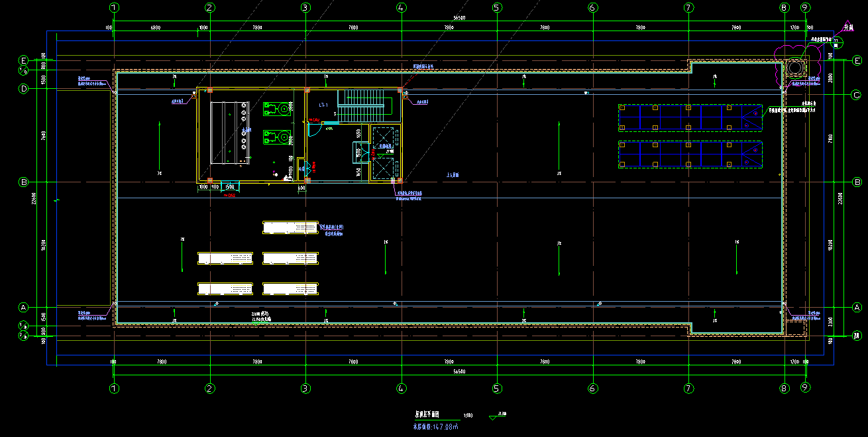Viewport: 868px width, 437px height.
Task: Select grid axis bubble A on left side
Action: (x=23, y=308)
